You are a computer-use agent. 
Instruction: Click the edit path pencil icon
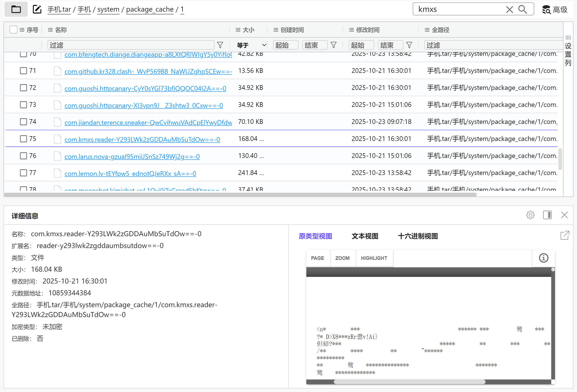[x=37, y=9]
